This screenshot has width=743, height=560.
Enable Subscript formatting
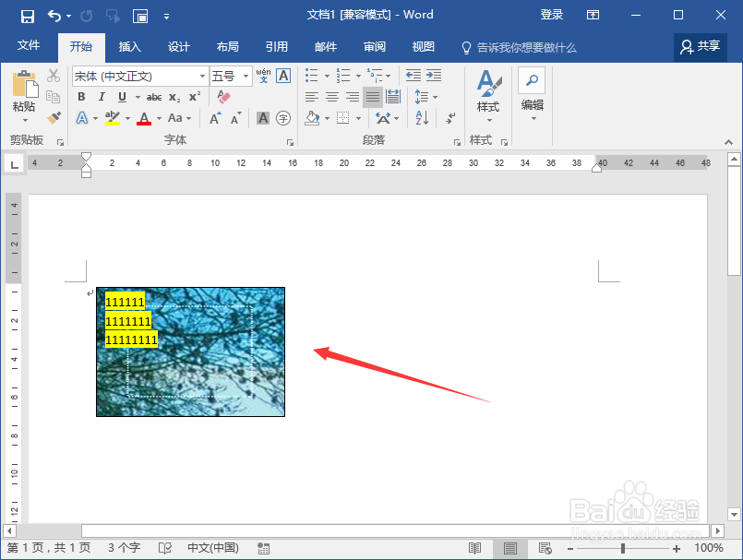pos(174,97)
